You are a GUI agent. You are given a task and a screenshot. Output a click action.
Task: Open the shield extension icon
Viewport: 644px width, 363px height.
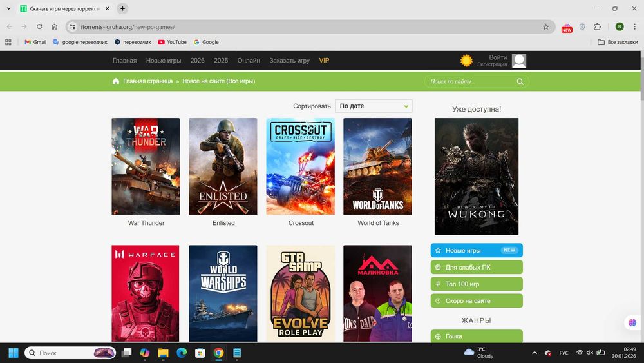[582, 26]
